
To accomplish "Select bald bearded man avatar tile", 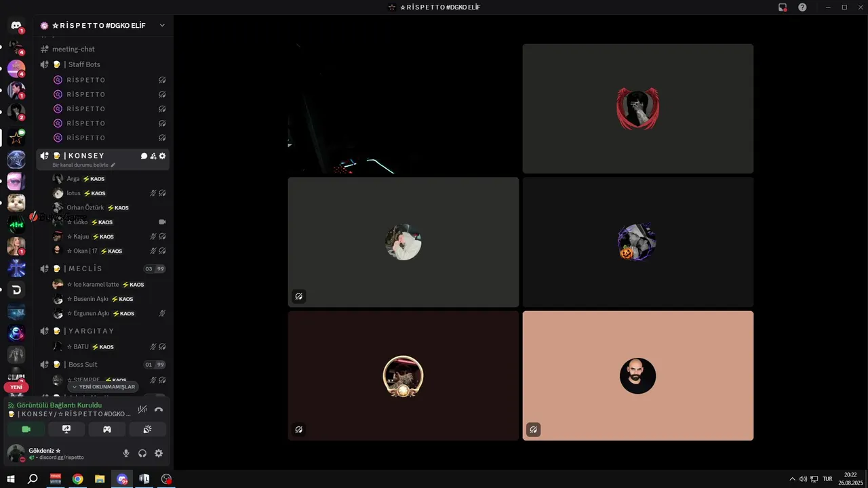I will coord(637,375).
